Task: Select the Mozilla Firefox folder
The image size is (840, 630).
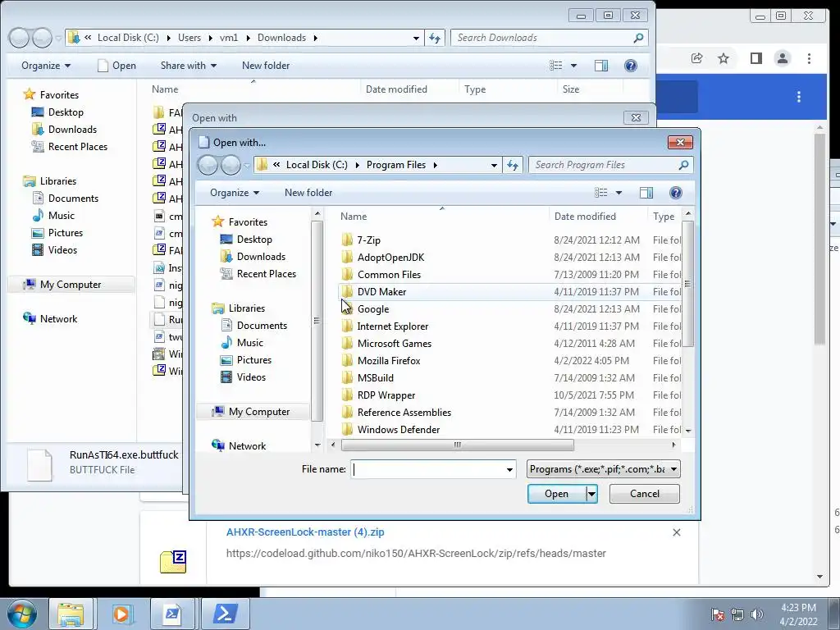Action: (x=388, y=361)
